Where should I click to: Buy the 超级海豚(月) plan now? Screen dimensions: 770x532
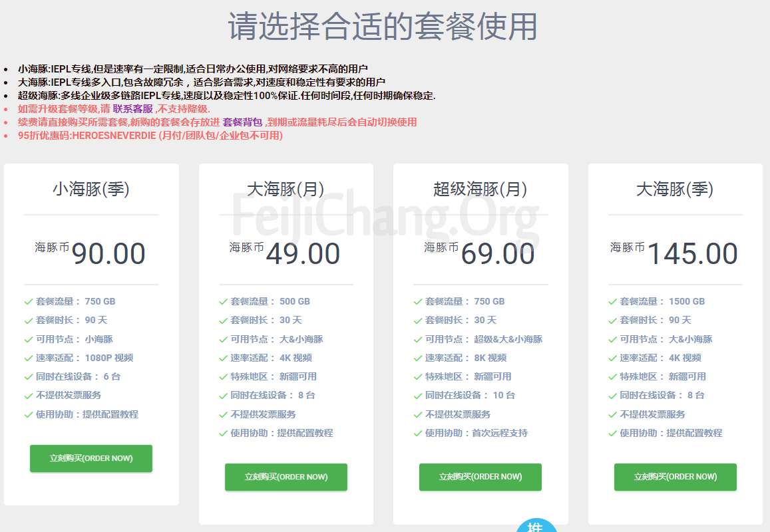pyautogui.click(x=480, y=477)
